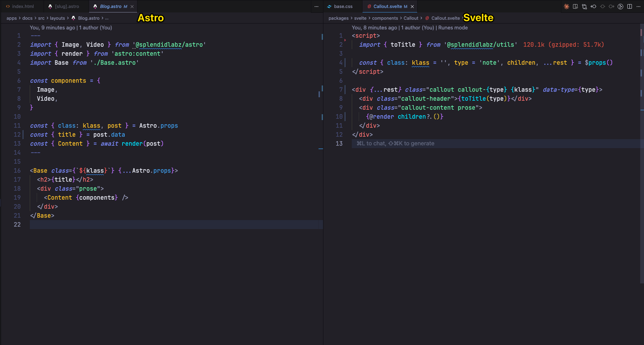Close the Blog.astro tab
Image resolution: width=644 pixels, height=345 pixels.
(132, 7)
